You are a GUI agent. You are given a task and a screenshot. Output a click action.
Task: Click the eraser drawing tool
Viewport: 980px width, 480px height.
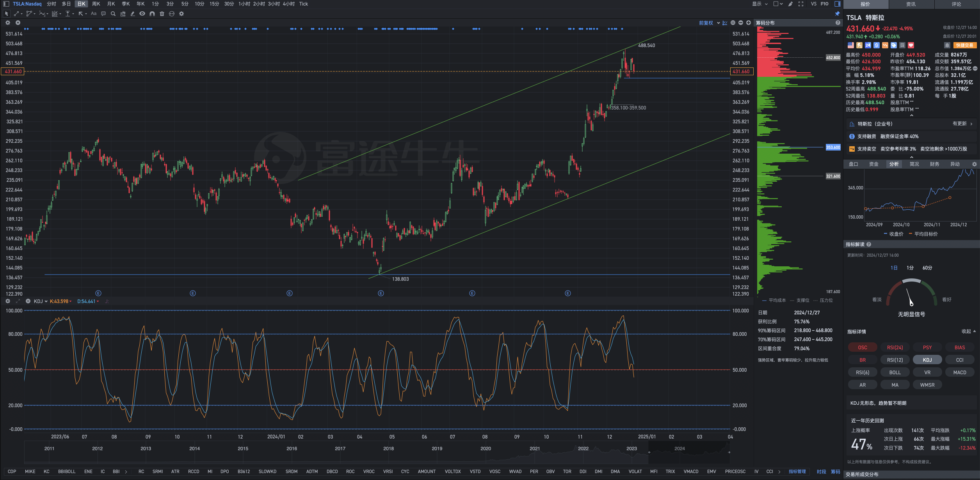(133, 14)
